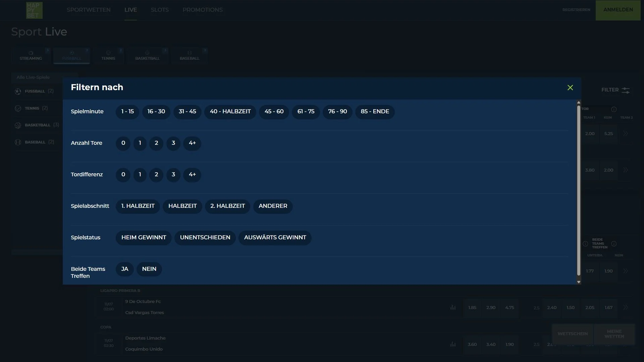Viewport: 644px width, 362px height.
Task: Click the Registrieren link
Action: [x=576, y=10]
